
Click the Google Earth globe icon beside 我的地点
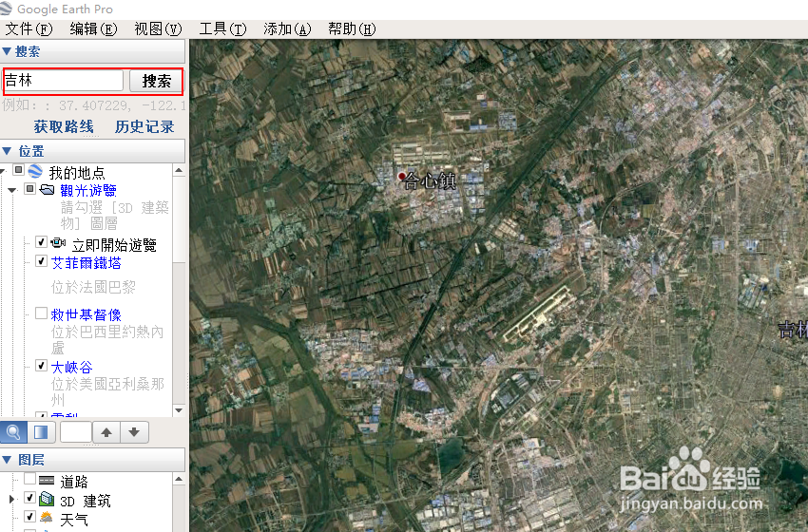pyautogui.click(x=35, y=170)
